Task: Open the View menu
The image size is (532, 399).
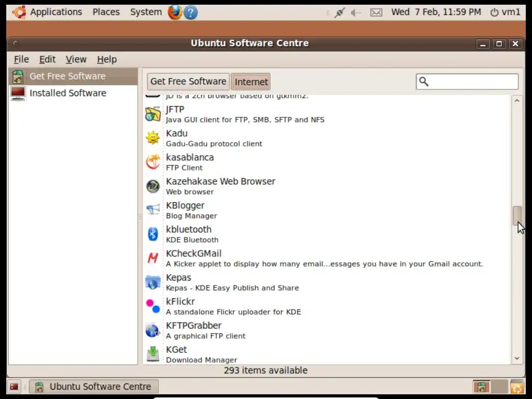Action: click(x=76, y=59)
